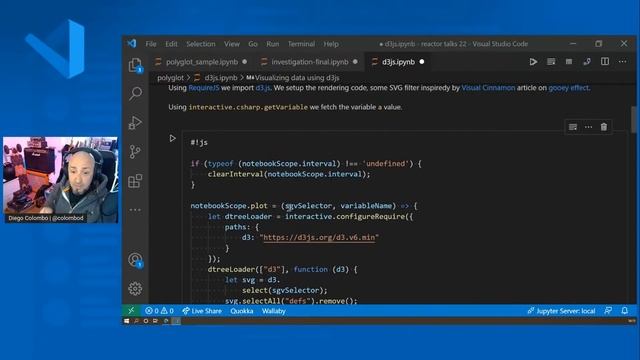The width and height of the screenshot is (640, 360).
Task: Switch to polyglot_sample.ipynb tab
Action: 202,62
